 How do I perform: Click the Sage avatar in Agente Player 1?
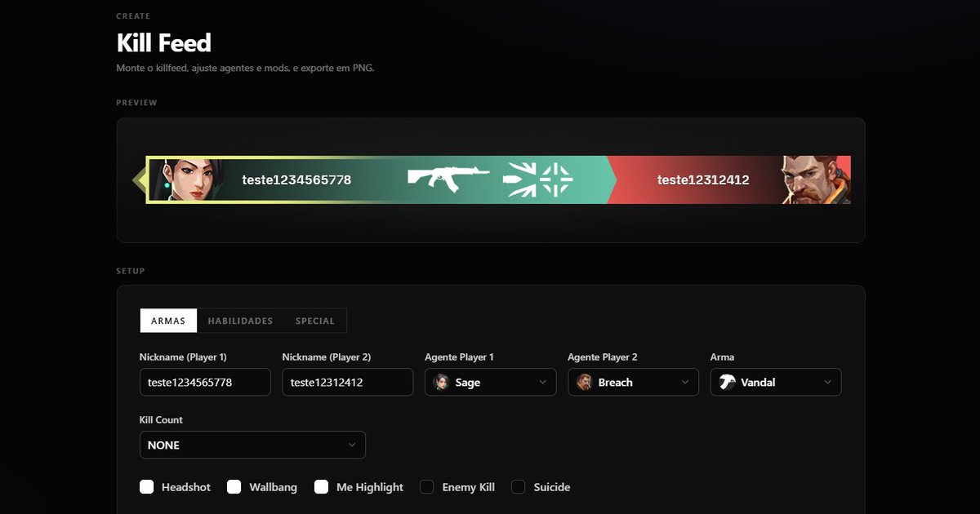point(442,382)
